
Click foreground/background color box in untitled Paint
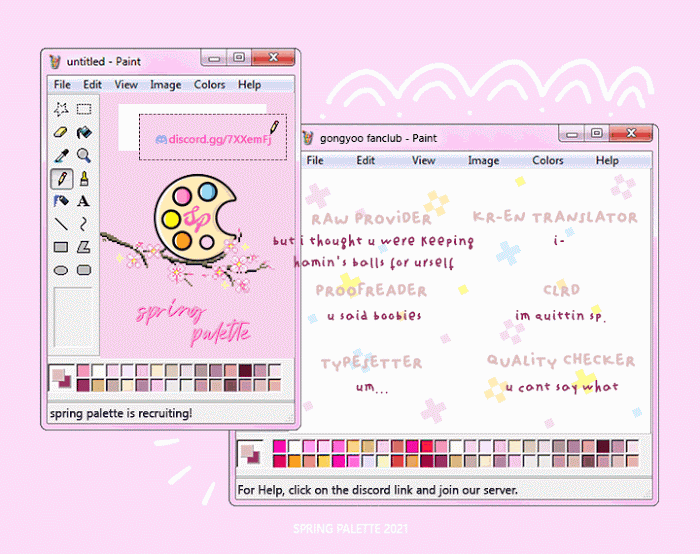[62, 378]
